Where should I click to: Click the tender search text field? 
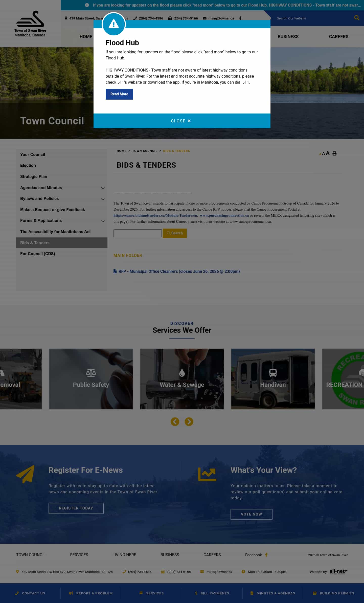(138, 233)
